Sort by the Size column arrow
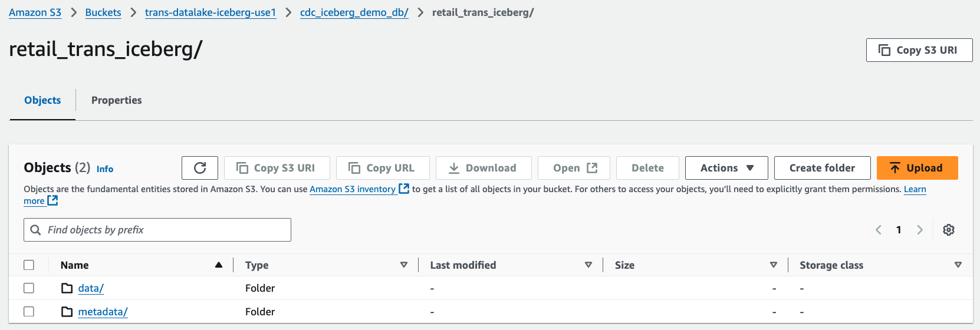 click(774, 265)
